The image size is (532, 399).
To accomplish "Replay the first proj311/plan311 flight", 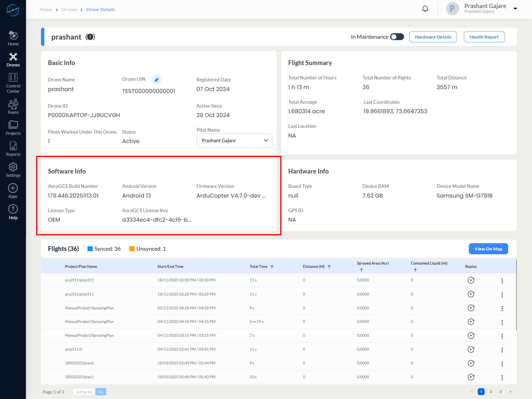I will click(x=471, y=280).
